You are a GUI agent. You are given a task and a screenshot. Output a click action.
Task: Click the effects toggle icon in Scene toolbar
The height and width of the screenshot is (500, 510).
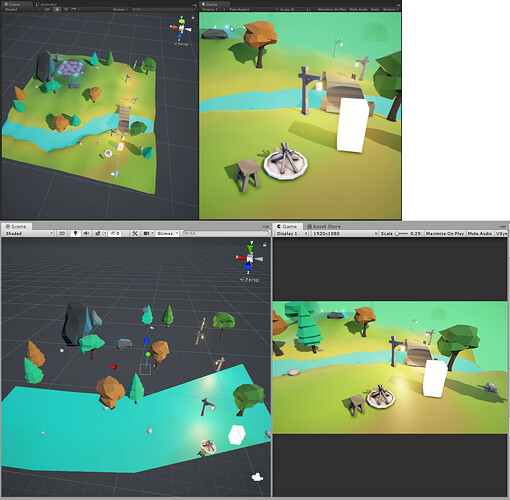click(x=98, y=233)
